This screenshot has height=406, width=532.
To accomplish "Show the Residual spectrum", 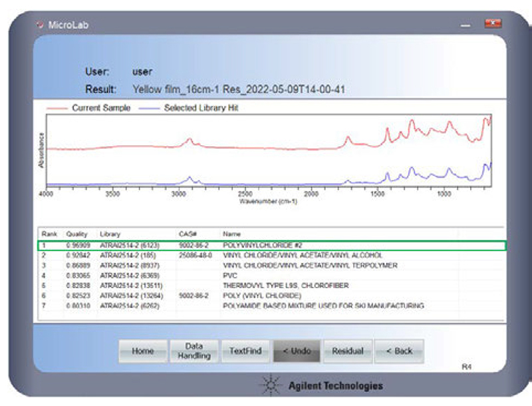I will 348,351.
